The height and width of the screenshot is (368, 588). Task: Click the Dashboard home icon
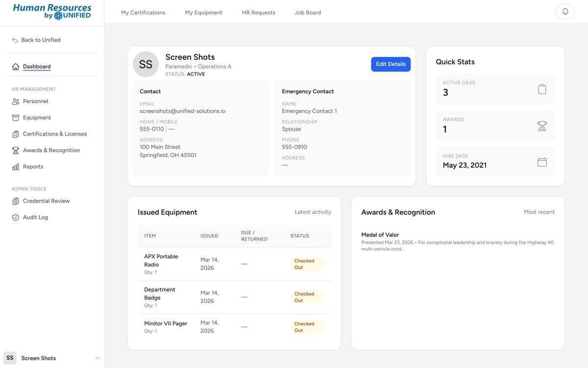tap(16, 67)
